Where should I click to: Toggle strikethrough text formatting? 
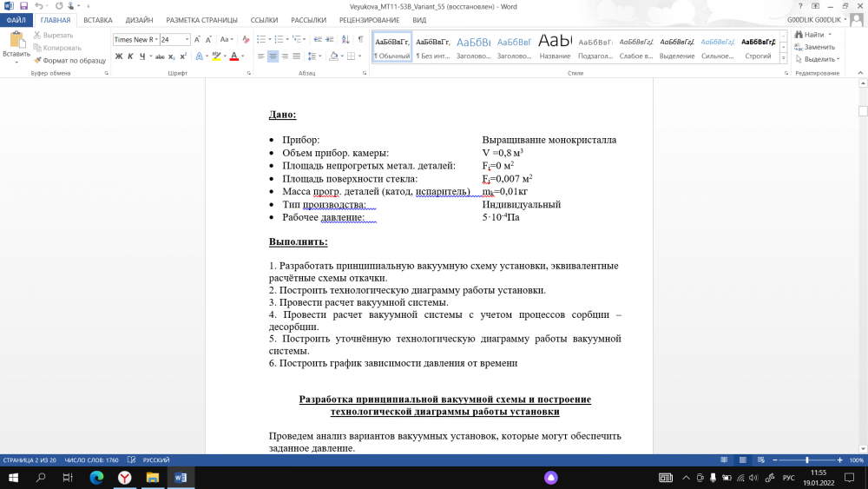(160, 56)
